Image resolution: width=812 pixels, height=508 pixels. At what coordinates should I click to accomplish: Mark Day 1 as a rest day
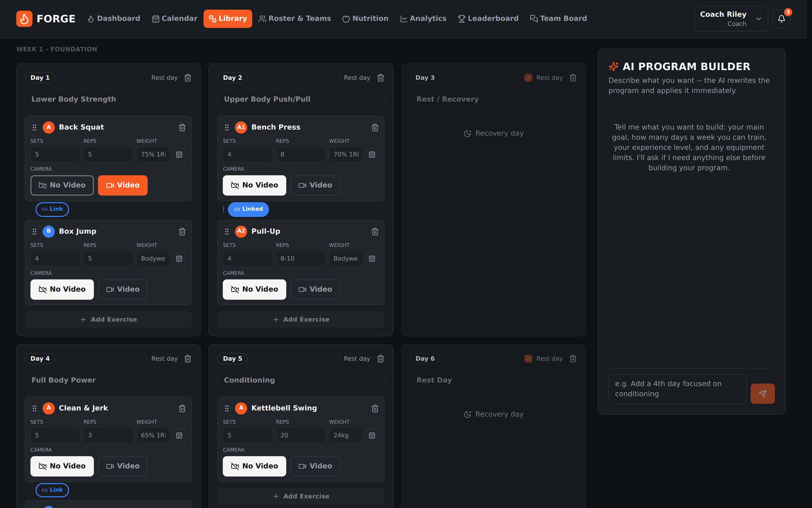pos(143,78)
